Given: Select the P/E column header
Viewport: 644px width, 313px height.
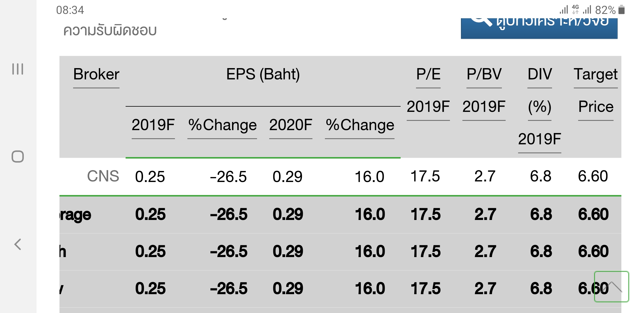Looking at the screenshot, I should tap(428, 74).
